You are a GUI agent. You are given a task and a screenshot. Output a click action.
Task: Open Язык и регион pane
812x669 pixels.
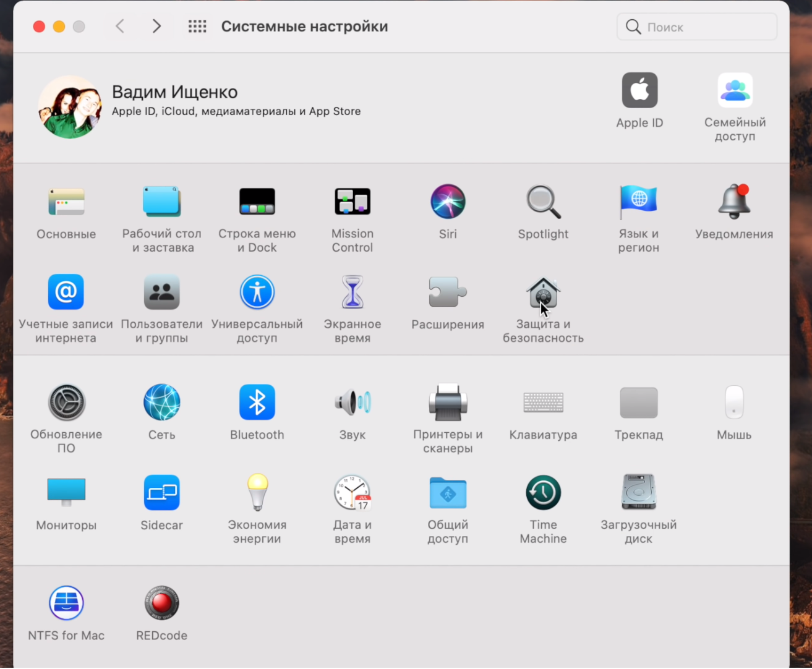click(639, 202)
